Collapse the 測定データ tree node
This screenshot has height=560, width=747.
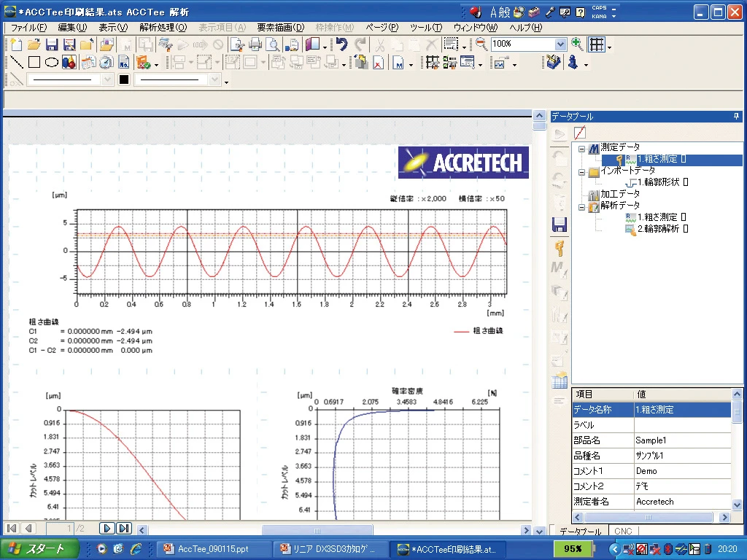581,149
